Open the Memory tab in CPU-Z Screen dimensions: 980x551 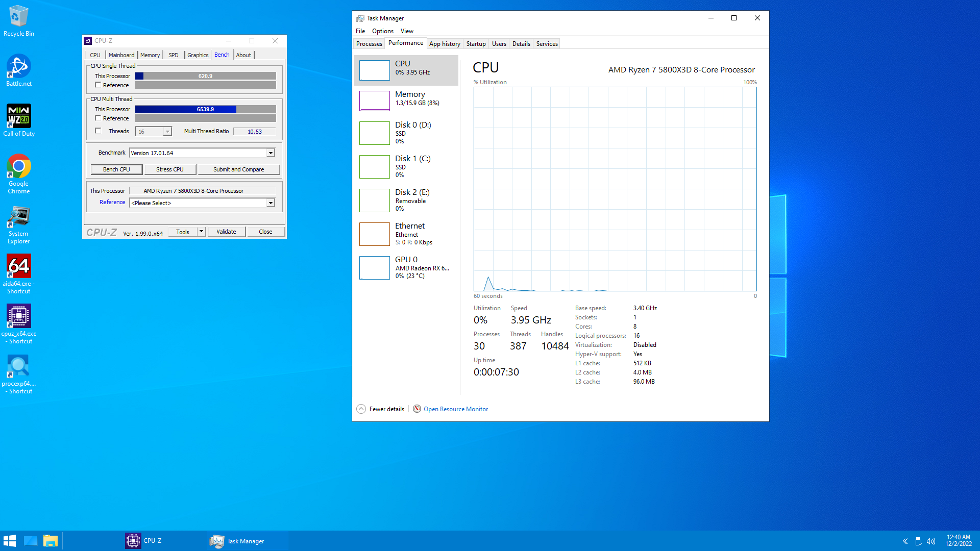coord(150,55)
